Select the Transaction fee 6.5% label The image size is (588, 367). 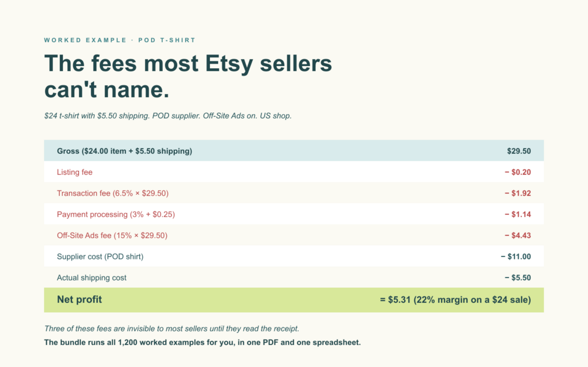pos(112,193)
